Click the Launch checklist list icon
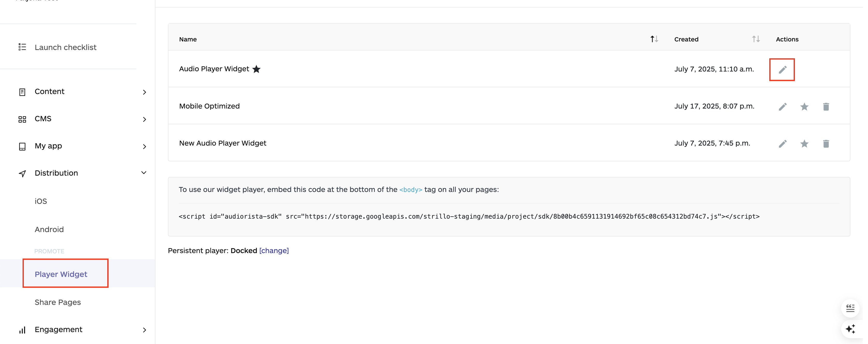 (x=22, y=47)
